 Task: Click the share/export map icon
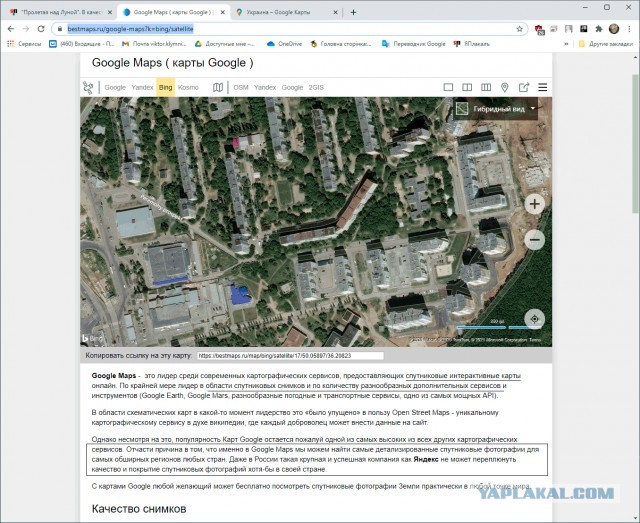point(524,87)
